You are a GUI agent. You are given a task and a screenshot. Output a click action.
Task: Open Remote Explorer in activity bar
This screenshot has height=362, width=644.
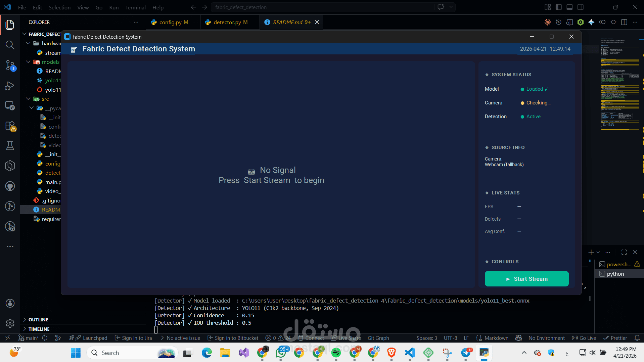point(10,106)
